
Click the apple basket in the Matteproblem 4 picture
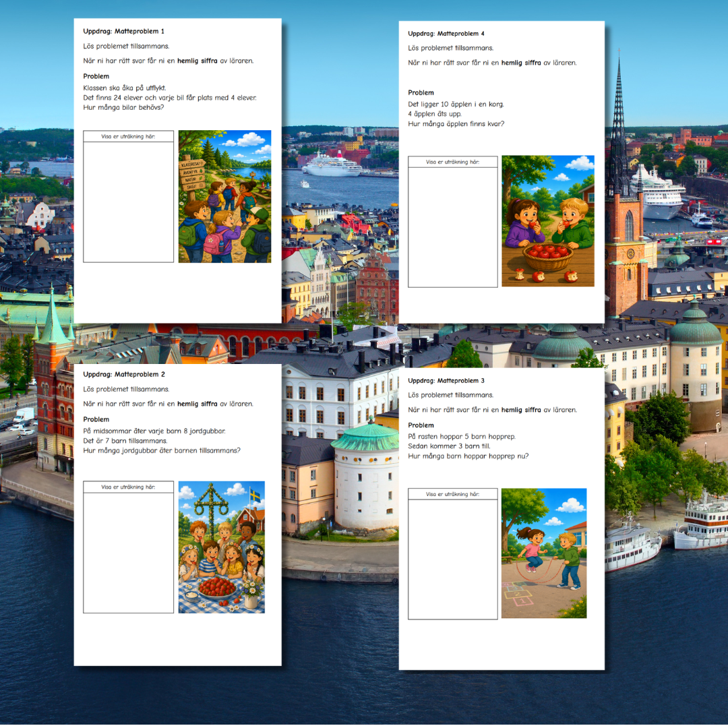(548, 257)
